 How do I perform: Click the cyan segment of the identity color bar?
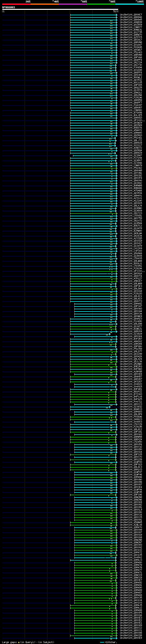130,4
